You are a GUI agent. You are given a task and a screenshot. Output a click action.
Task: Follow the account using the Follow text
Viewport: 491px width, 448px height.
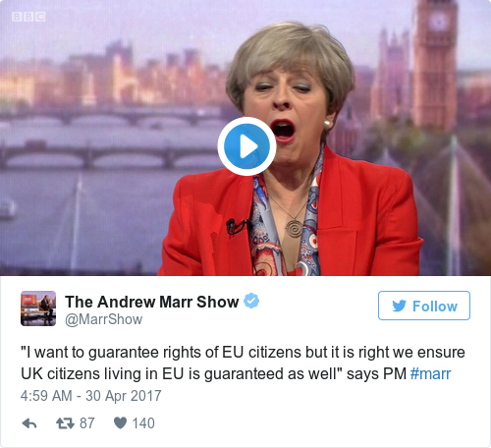[x=435, y=307]
